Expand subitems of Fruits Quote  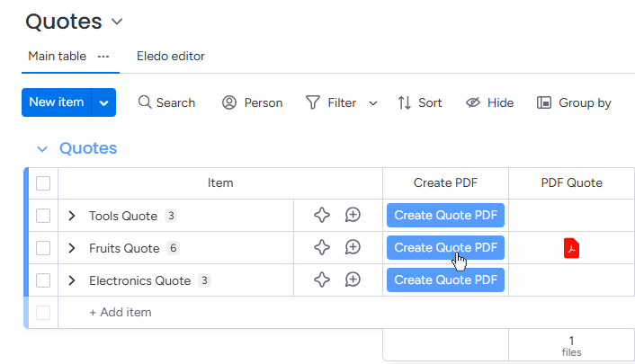point(72,248)
